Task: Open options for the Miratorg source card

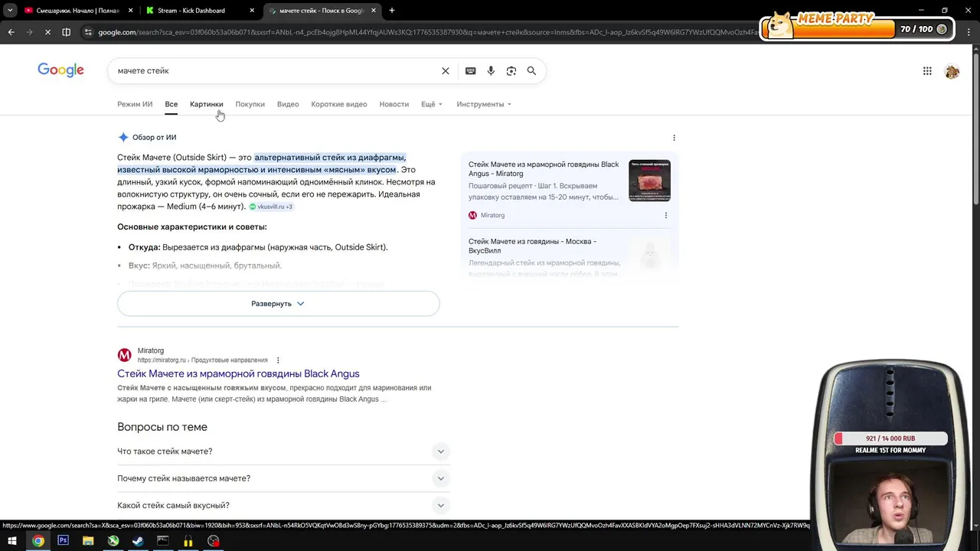Action: [665, 215]
